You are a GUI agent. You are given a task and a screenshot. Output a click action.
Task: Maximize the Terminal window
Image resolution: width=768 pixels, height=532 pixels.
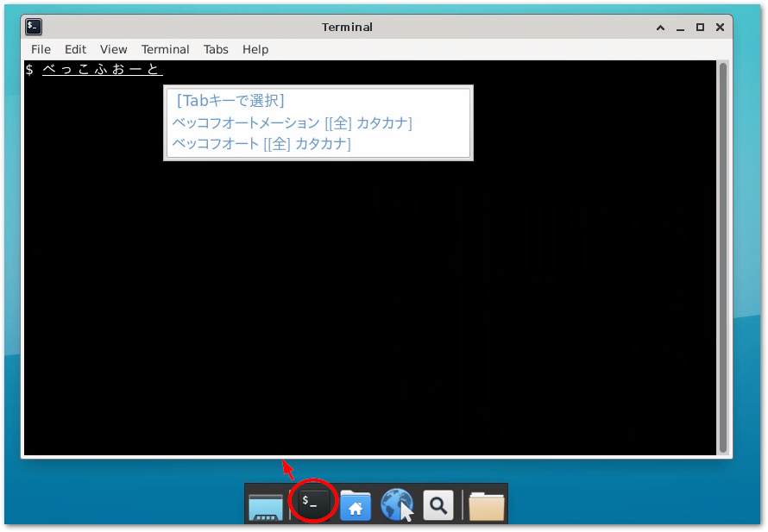pyautogui.click(x=701, y=28)
